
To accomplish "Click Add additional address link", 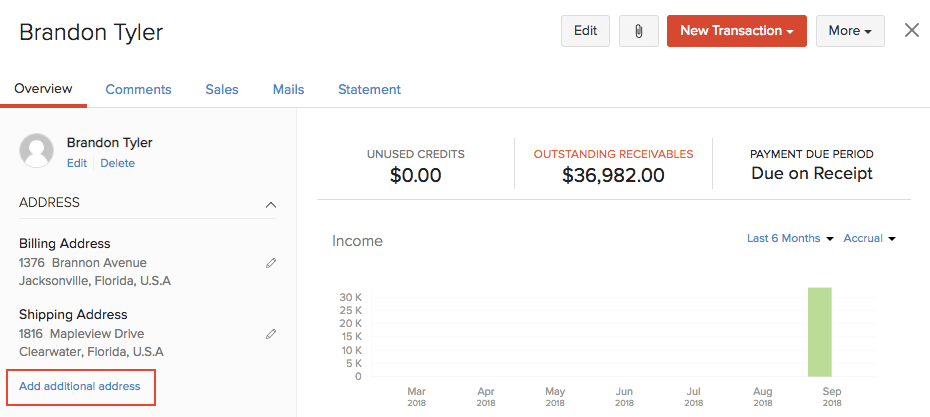I will [x=80, y=386].
